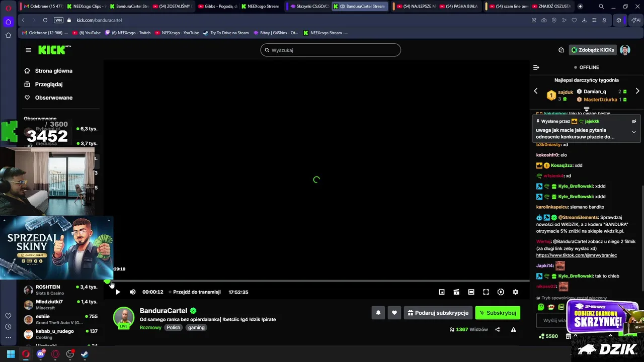Open emote picker green blob icon
Image resolution: width=644 pixels, height=362 pixels.
pos(541,307)
